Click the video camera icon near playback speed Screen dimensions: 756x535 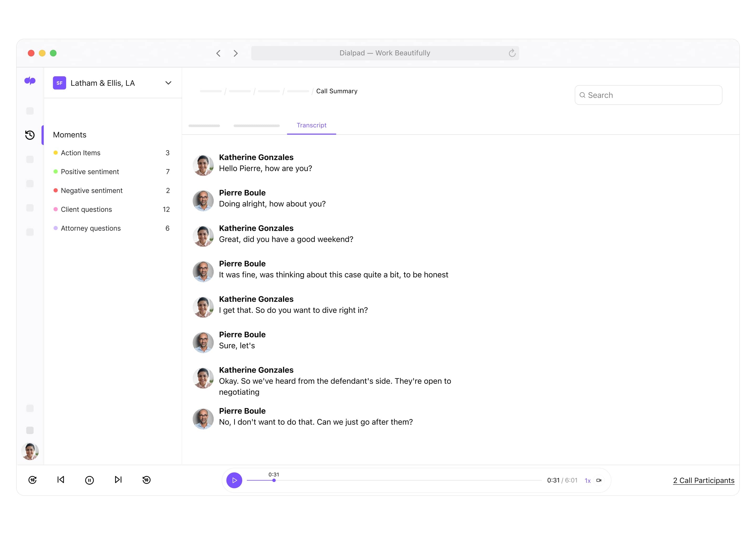(x=599, y=480)
